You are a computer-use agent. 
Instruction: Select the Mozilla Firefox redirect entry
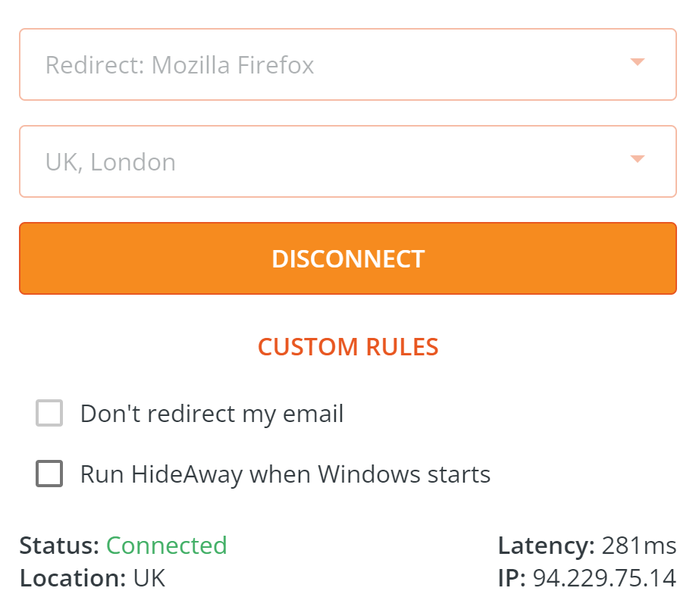tap(179, 64)
